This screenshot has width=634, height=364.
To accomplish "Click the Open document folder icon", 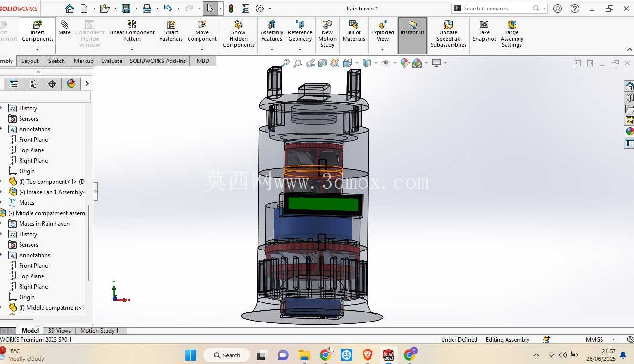I will pyautogui.click(x=105, y=9).
